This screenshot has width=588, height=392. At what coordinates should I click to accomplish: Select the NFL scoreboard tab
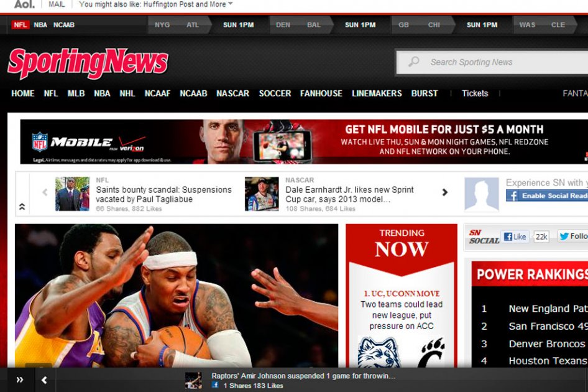(x=21, y=25)
